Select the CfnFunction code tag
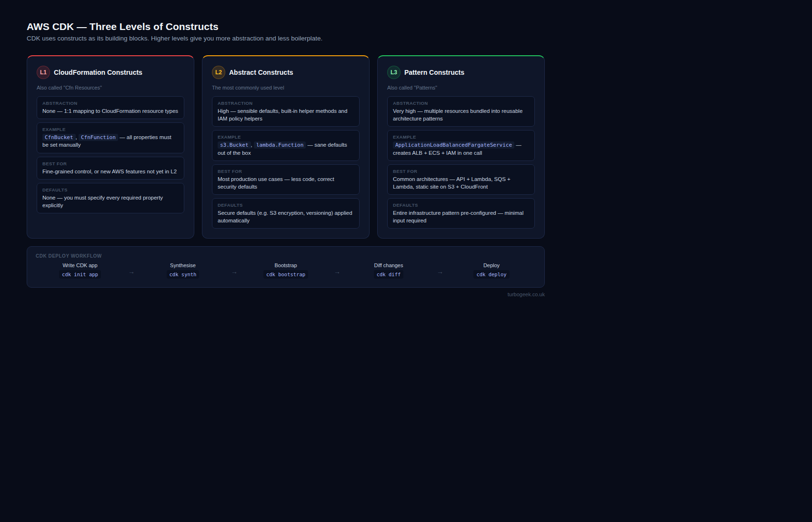This screenshot has height=522, width=812. pyautogui.click(x=98, y=138)
